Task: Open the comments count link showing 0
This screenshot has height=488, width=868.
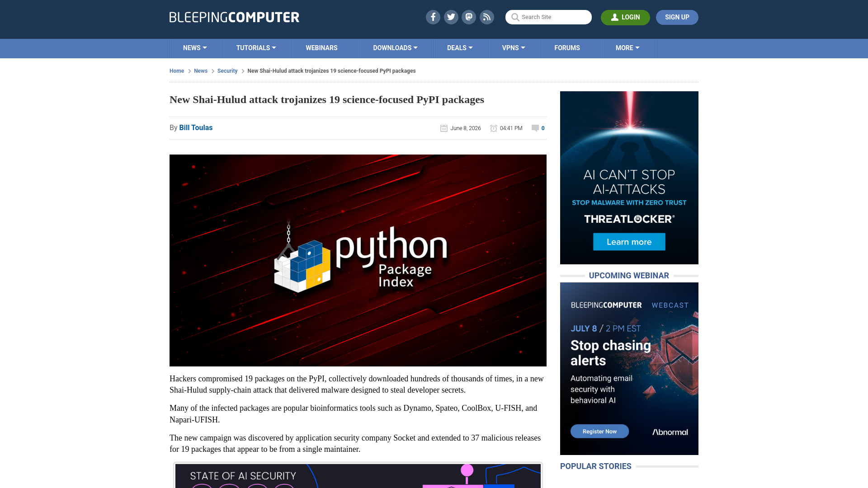Action: pyautogui.click(x=543, y=128)
